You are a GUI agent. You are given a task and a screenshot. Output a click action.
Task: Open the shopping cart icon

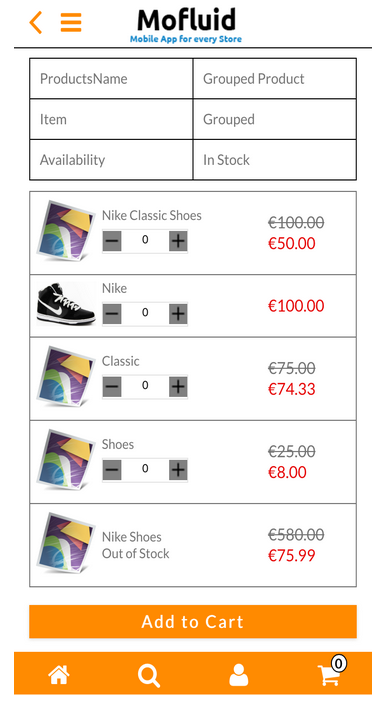331,674
